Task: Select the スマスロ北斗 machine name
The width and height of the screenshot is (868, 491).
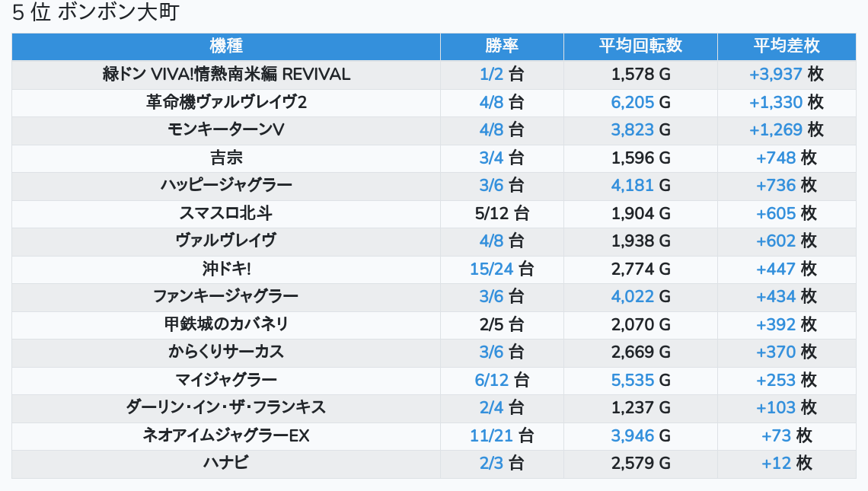Action: pos(226,213)
